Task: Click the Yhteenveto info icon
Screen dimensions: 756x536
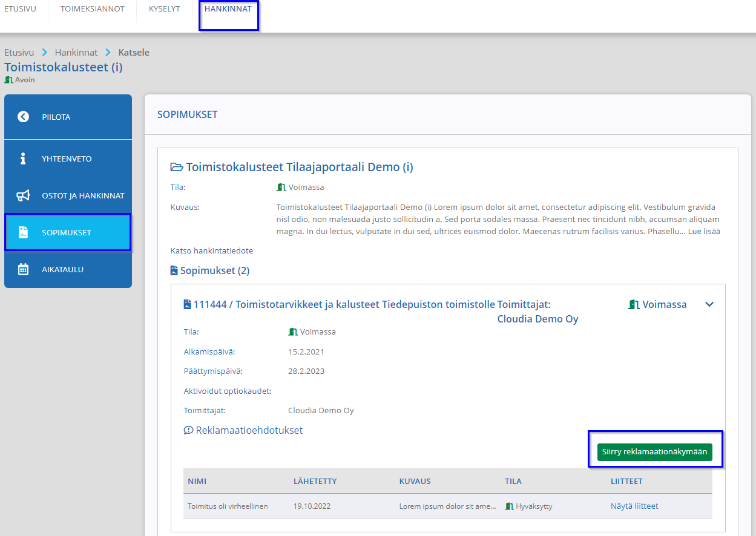Action: point(23,159)
